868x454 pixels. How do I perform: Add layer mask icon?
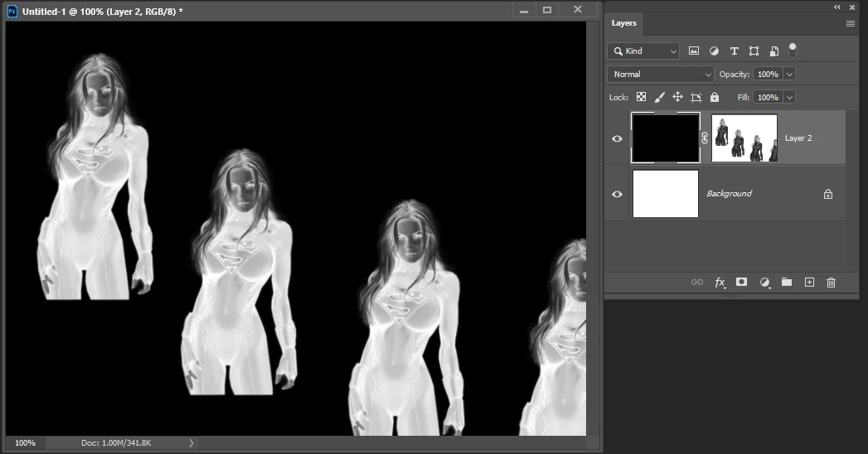tap(741, 282)
